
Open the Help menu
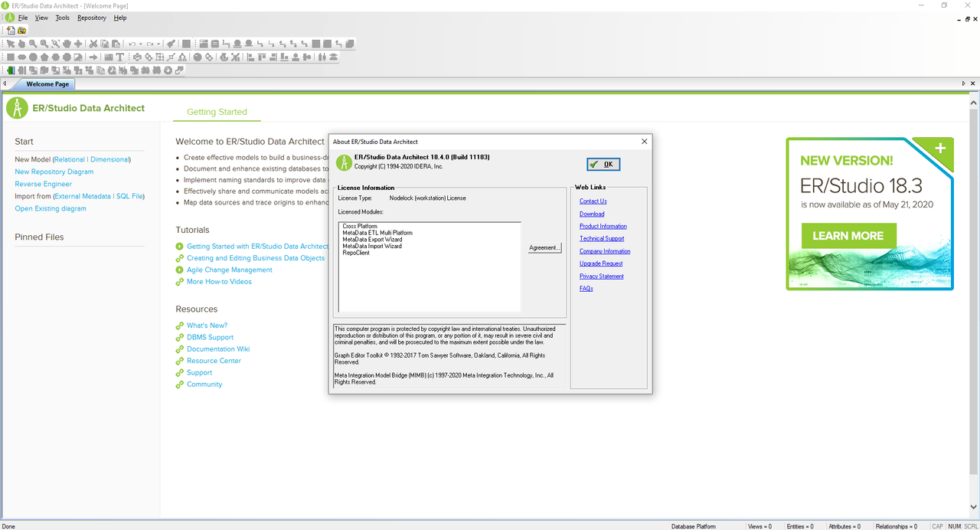120,18
